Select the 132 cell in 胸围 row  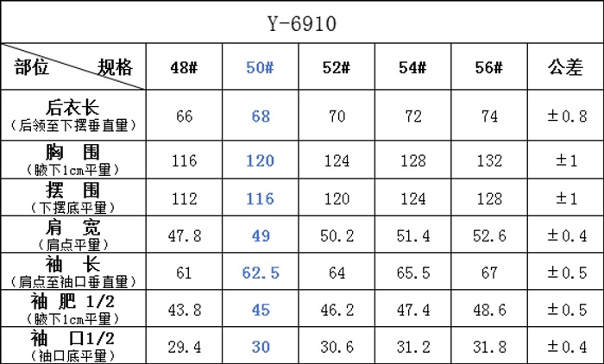[488, 160]
